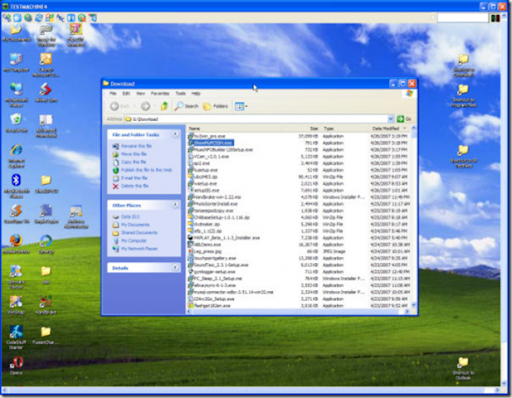Open My Network Places desktop icon

(16, 94)
